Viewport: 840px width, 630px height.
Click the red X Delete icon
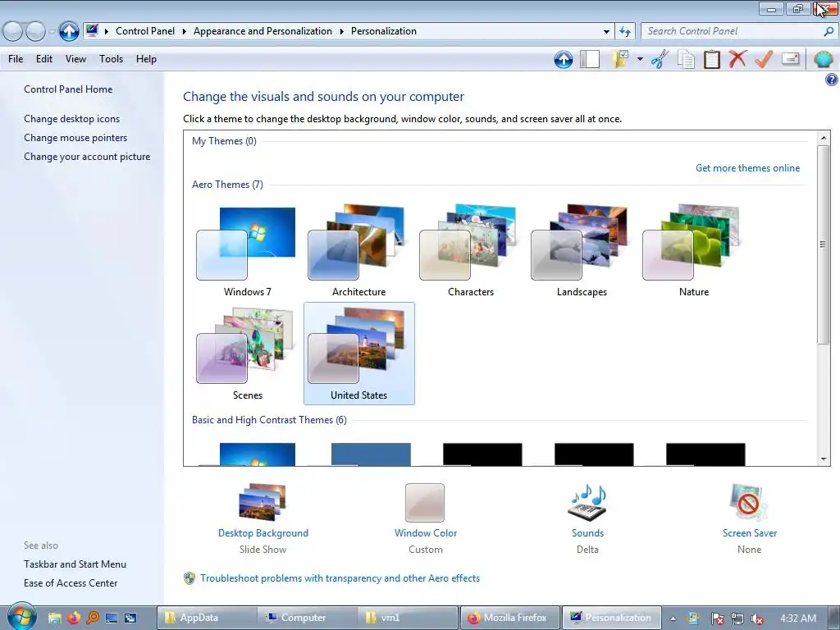coord(737,59)
